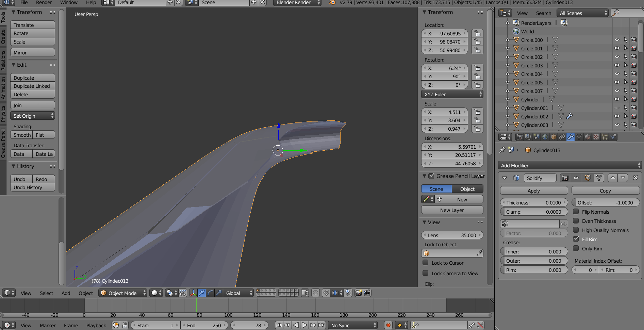Open the Constraints chain-link tab
The image size is (644, 330).
pyautogui.click(x=562, y=137)
